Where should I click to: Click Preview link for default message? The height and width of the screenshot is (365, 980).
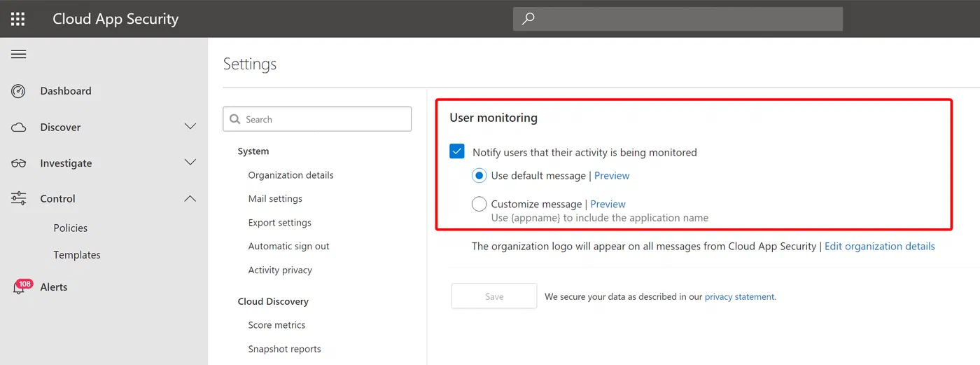click(x=612, y=176)
